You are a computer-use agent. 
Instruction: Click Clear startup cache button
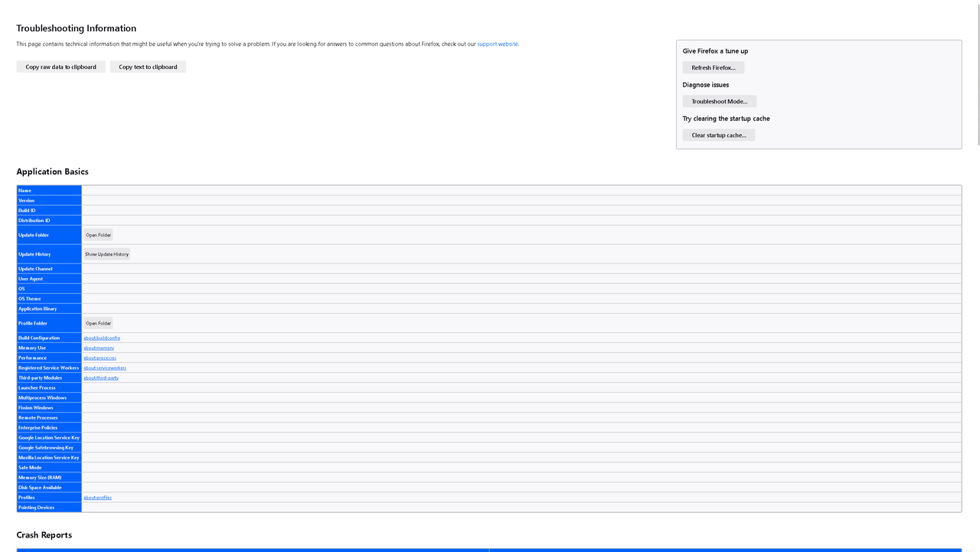719,135
